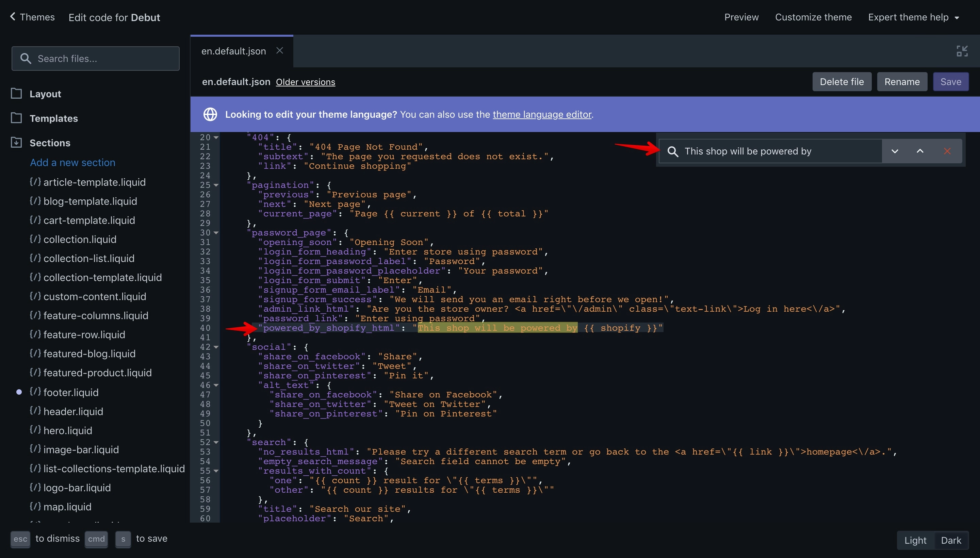This screenshot has width=980, height=558.
Task: Collapse code fold at line 52
Action: [x=216, y=443]
